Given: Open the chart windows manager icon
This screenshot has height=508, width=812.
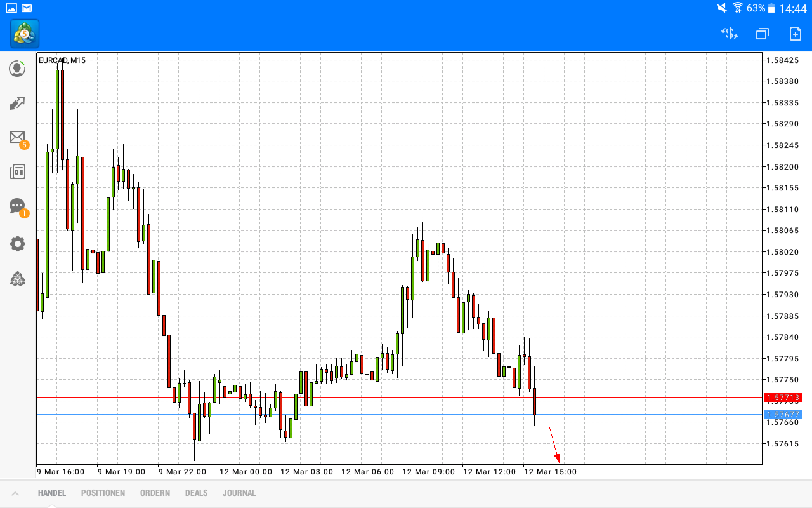Looking at the screenshot, I should point(761,33).
